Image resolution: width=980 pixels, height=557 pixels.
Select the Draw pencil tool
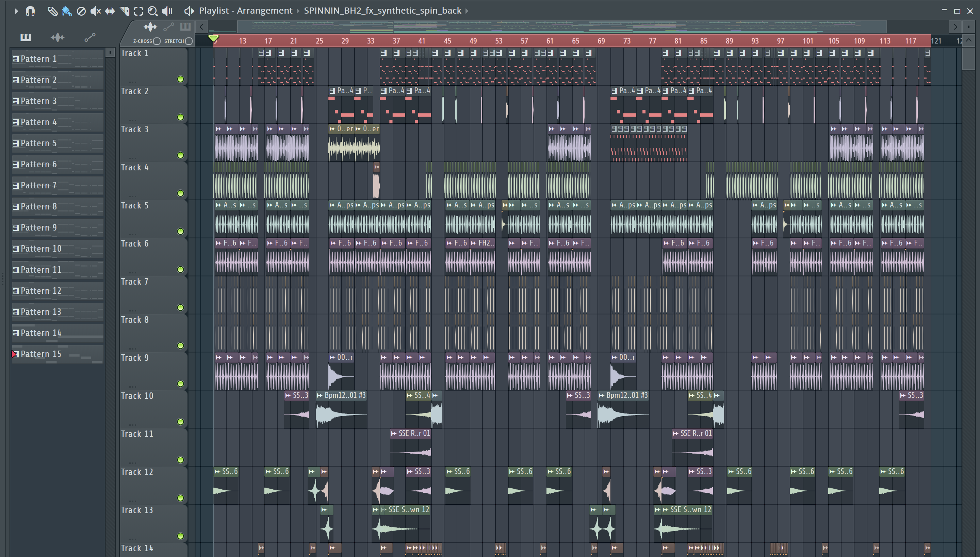coord(52,11)
